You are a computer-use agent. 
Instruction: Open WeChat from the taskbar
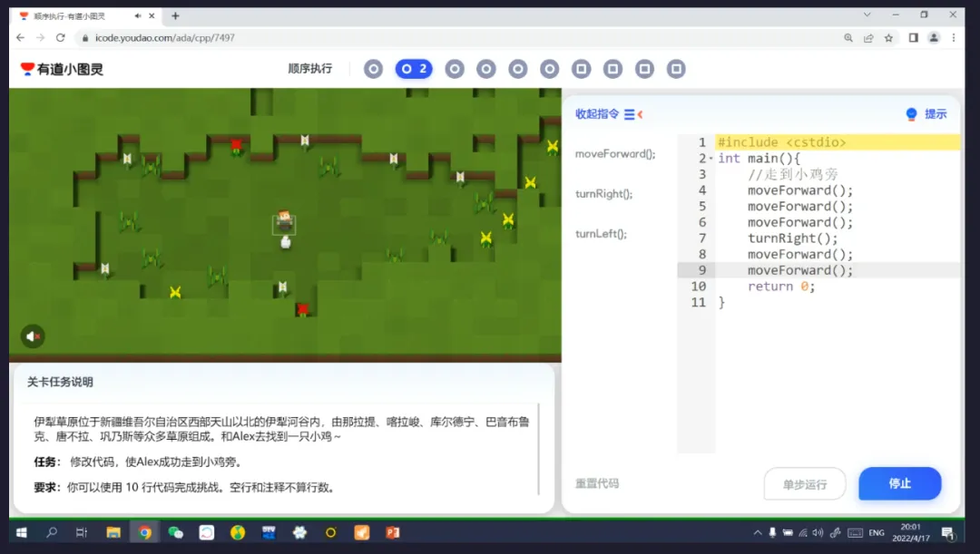coord(176,533)
